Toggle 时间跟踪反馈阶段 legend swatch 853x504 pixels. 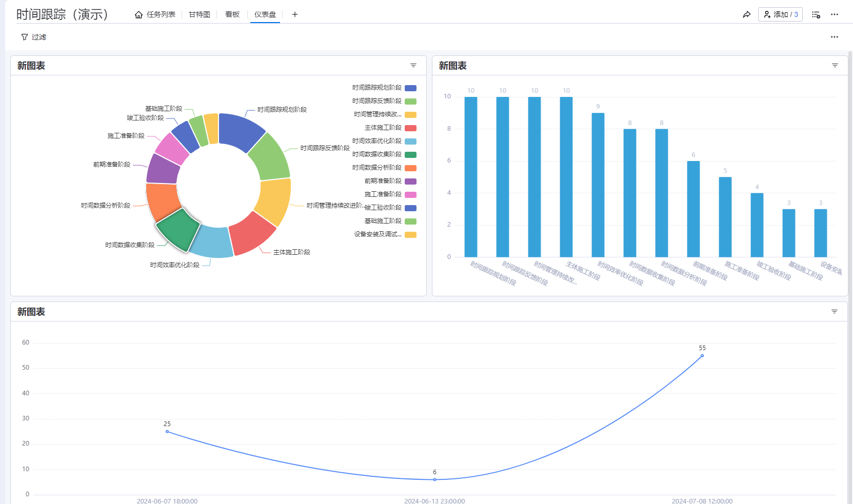pyautogui.click(x=410, y=102)
